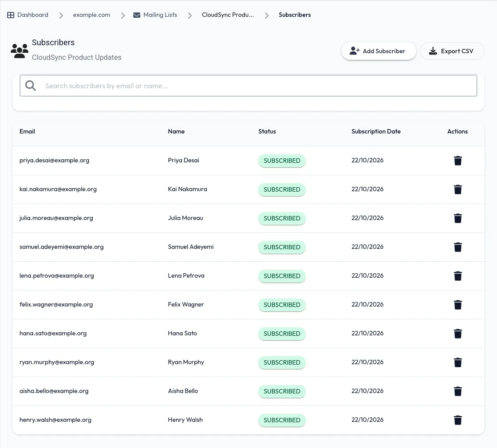This screenshot has height=448, width=497.
Task: Select email hana.sato@example.org
Action: tap(53, 333)
